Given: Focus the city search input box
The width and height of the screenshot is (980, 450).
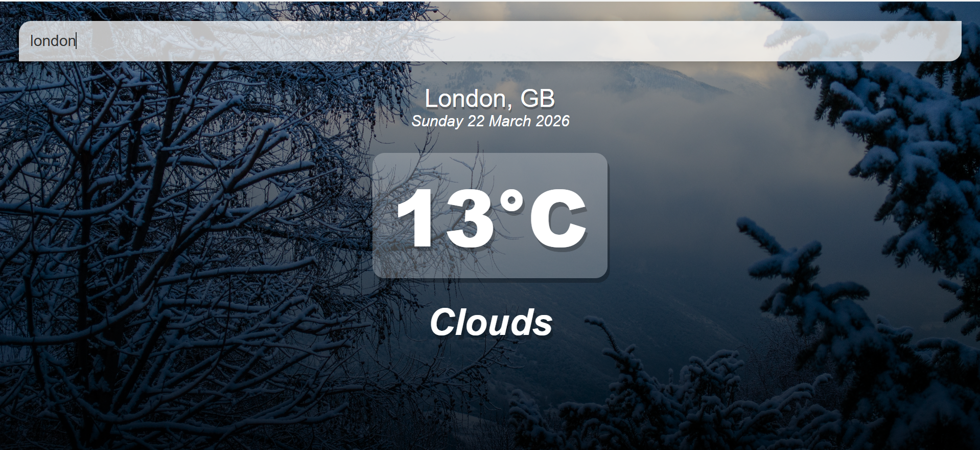Looking at the screenshot, I should [x=490, y=41].
